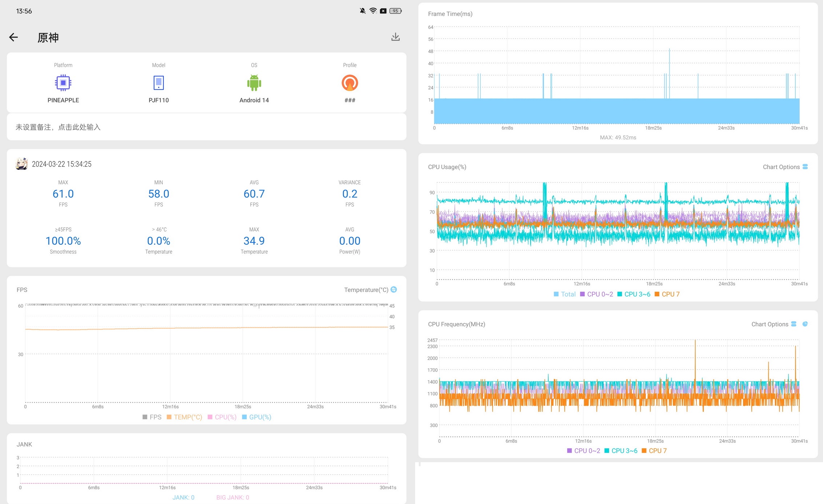Toggle Total series in CPU Usage legend
Screen dimensions: 823x504
click(x=564, y=294)
